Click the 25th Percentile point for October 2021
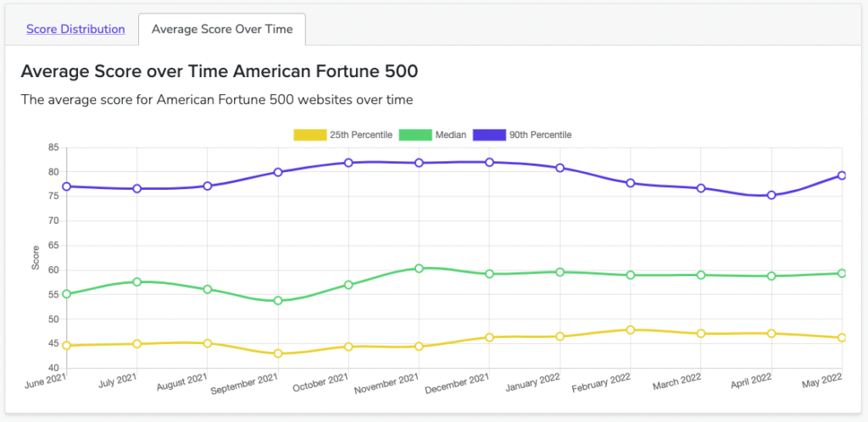This screenshot has height=422, width=868. (348, 347)
